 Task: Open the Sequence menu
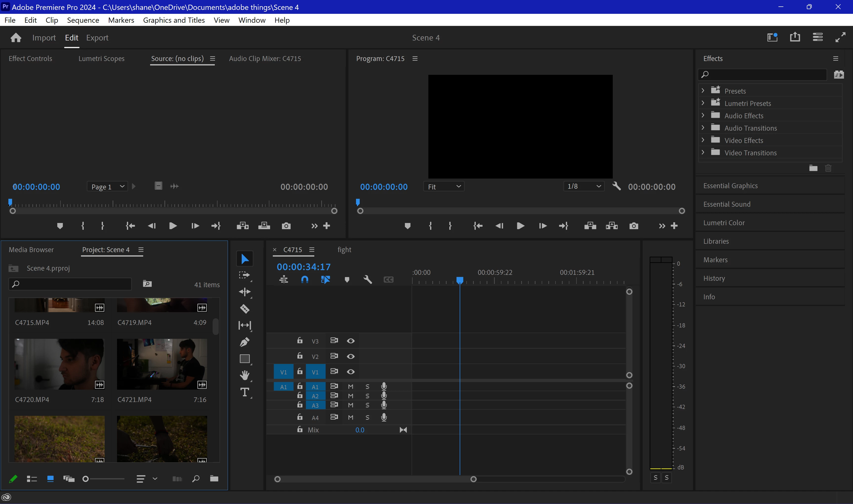(x=83, y=20)
